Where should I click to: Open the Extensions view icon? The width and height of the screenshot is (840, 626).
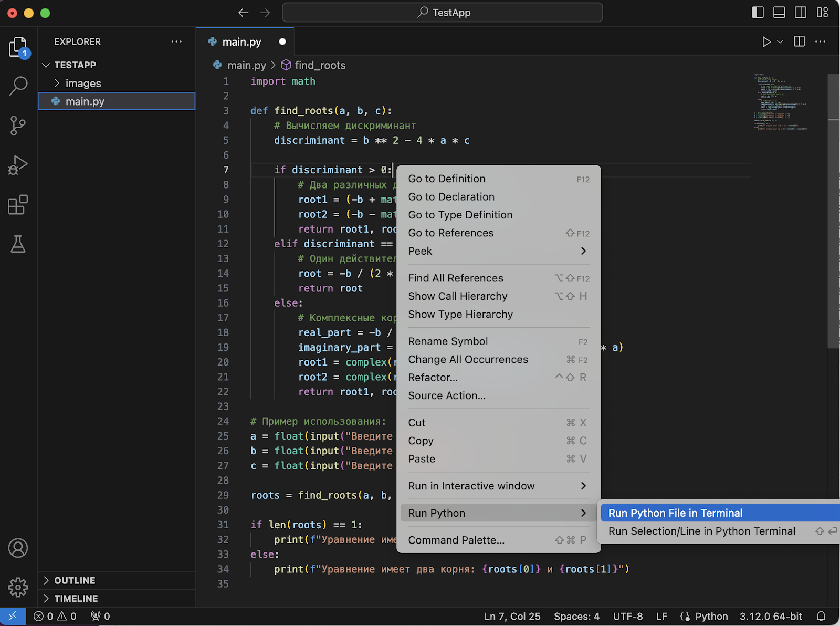[x=18, y=205]
